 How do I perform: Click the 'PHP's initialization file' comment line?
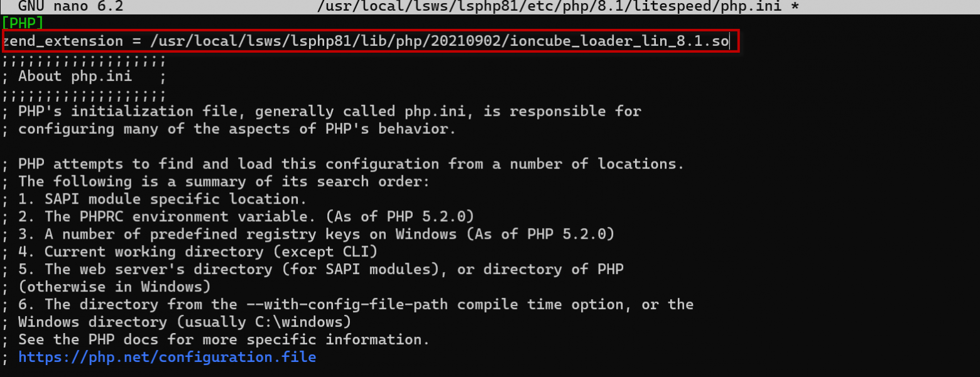[x=321, y=112]
